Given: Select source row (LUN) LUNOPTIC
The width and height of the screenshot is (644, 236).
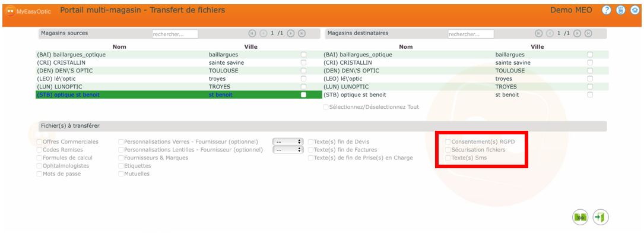Looking at the screenshot, I should tap(179, 87).
